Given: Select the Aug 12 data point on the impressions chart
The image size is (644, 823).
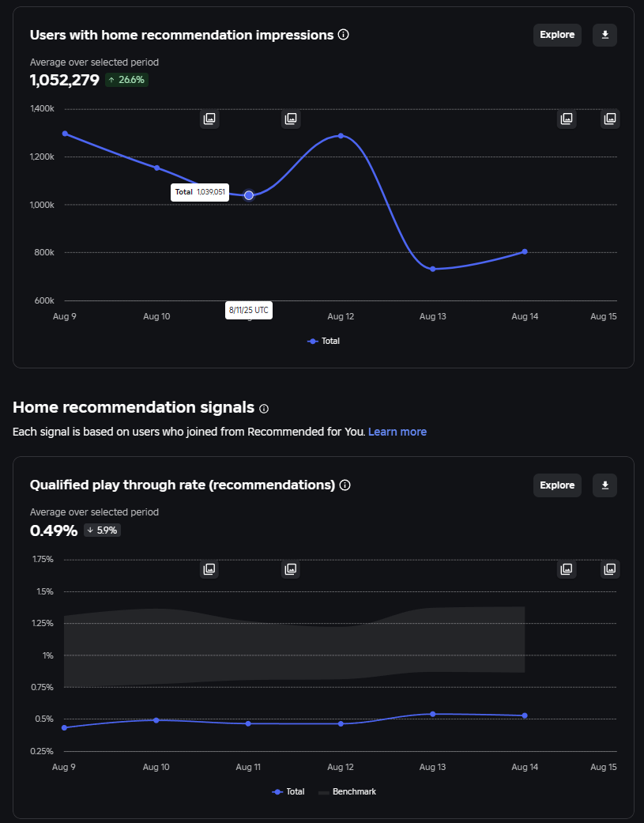Looking at the screenshot, I should click(341, 136).
